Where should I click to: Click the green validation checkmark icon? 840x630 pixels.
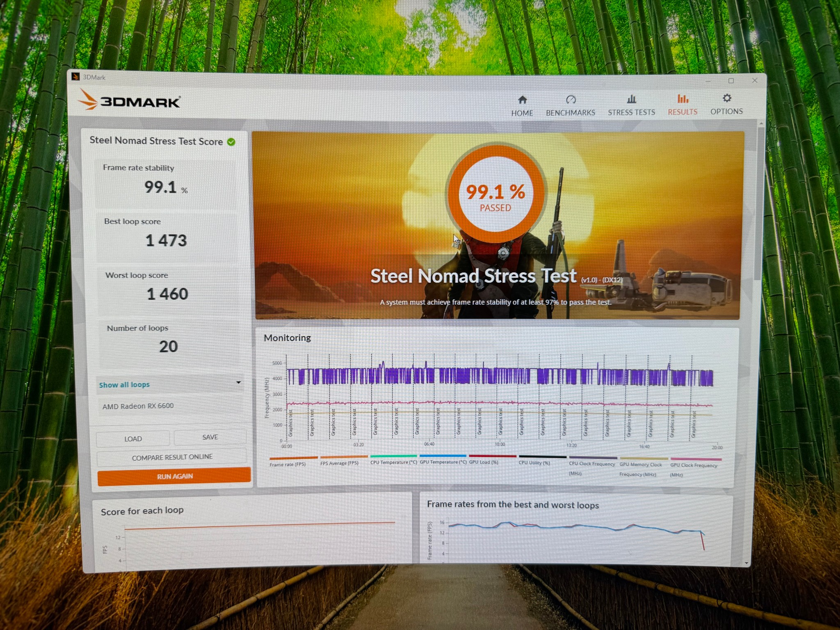click(x=231, y=142)
